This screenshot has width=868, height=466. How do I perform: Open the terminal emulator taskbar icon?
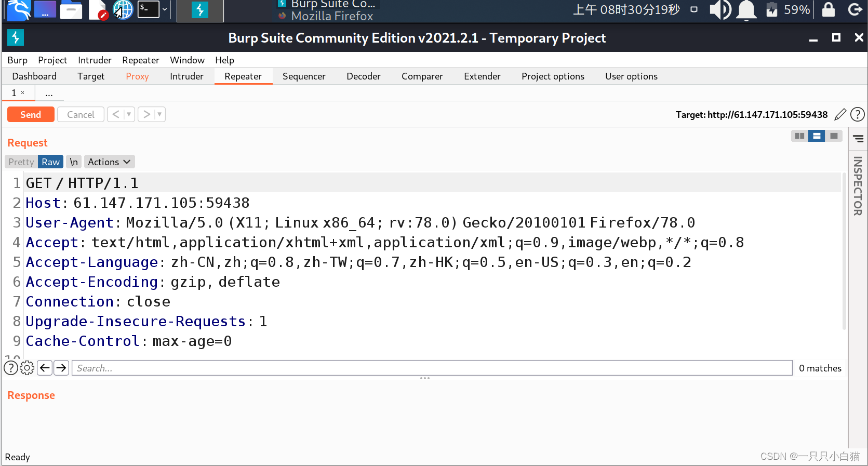(x=148, y=9)
